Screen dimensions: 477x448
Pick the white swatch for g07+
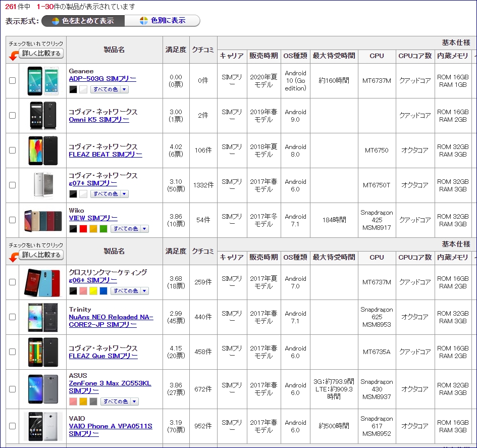[83, 194]
